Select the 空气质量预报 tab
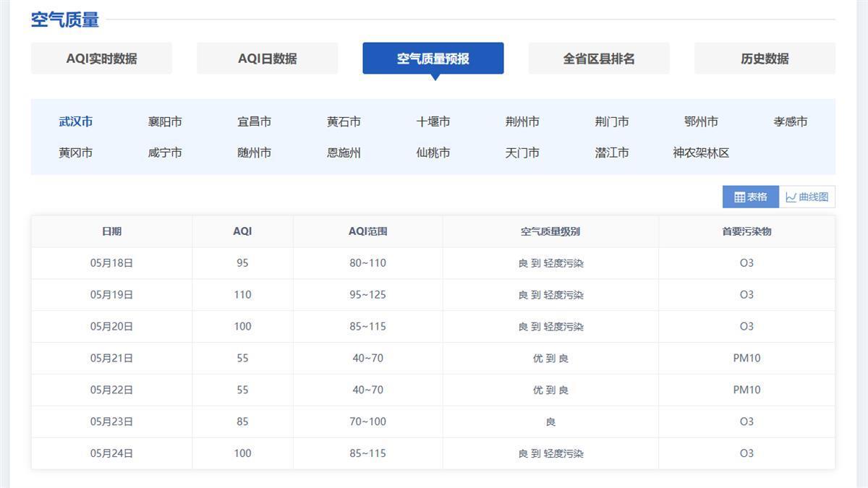Viewport: 868px width, 488px height. (433, 59)
